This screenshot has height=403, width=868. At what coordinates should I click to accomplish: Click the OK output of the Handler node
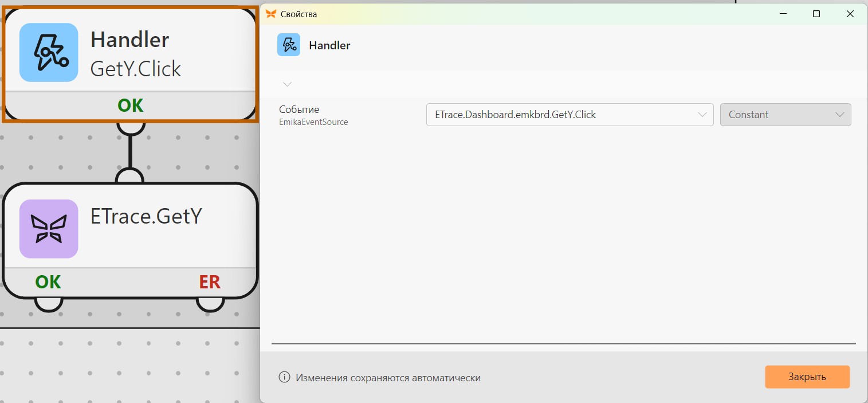pyautogui.click(x=131, y=105)
